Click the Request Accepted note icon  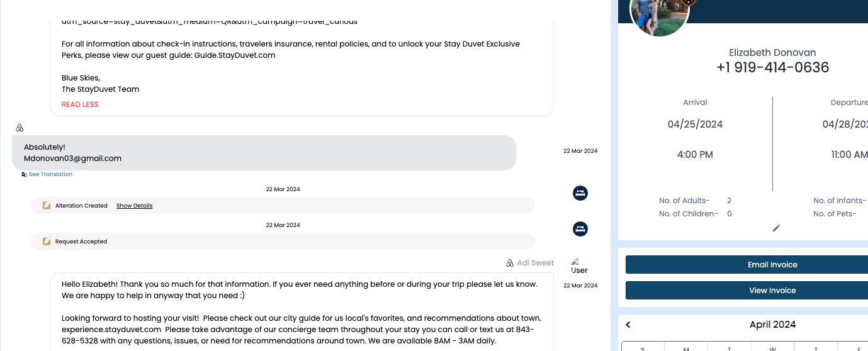(x=47, y=242)
